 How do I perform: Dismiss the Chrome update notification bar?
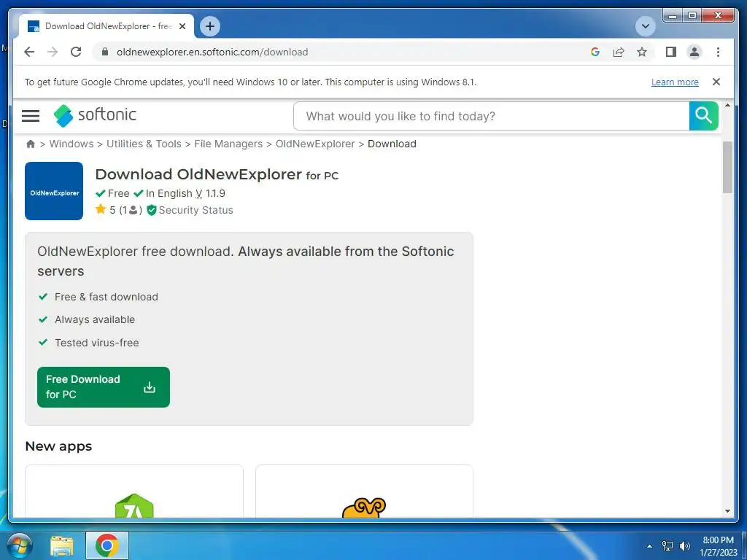coord(716,82)
